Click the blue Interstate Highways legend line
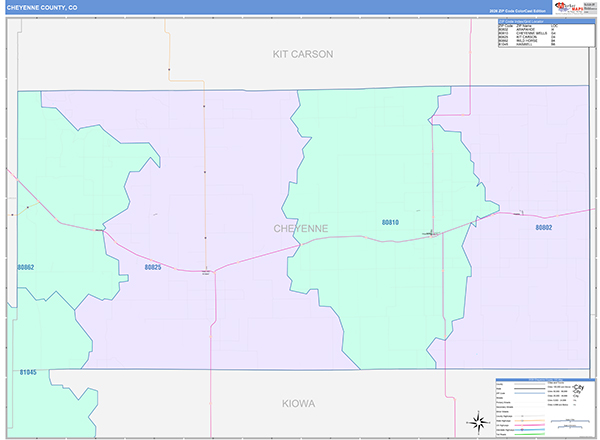Image resolution: width=600 pixels, height=440 pixels. point(530,430)
